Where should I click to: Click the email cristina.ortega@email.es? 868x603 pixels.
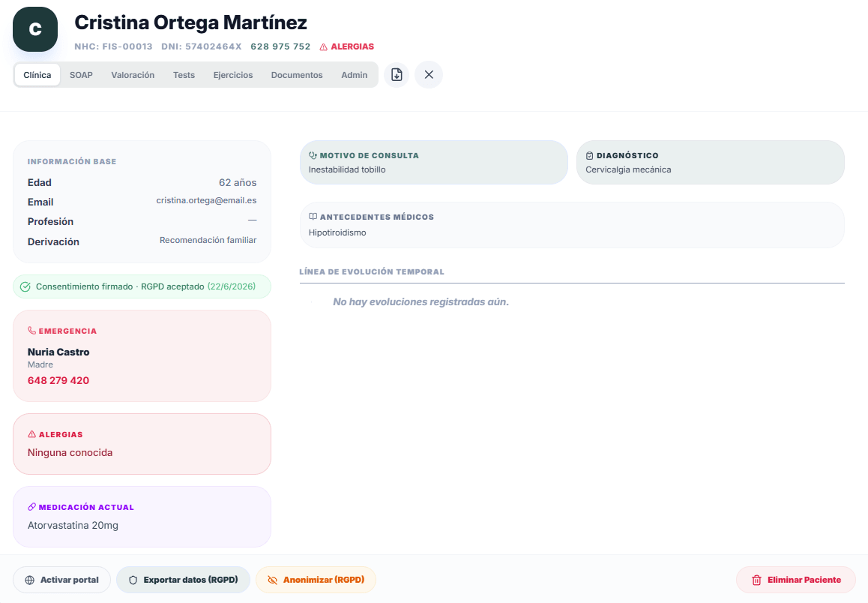pyautogui.click(x=206, y=200)
